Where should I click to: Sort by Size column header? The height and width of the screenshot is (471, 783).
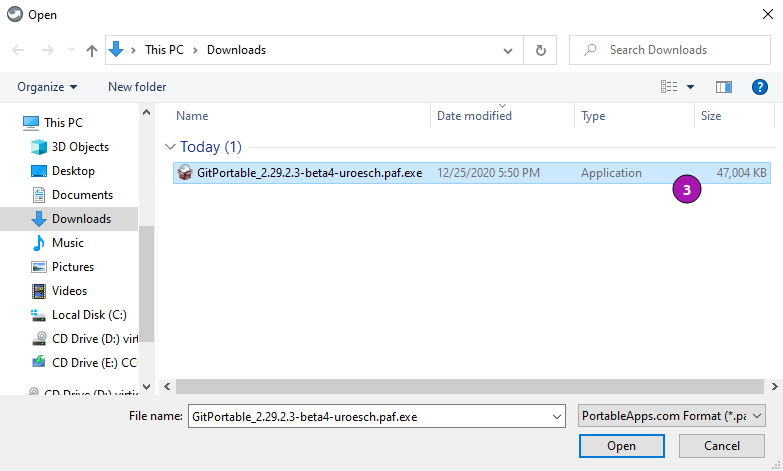711,116
